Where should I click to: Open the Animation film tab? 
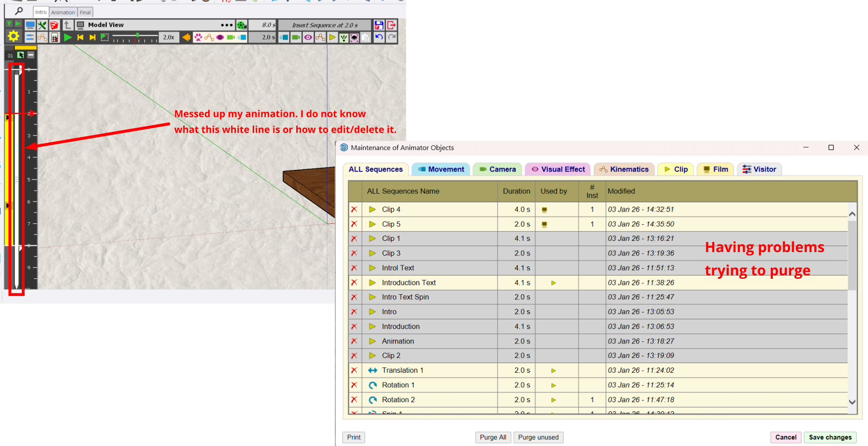pyautogui.click(x=63, y=12)
